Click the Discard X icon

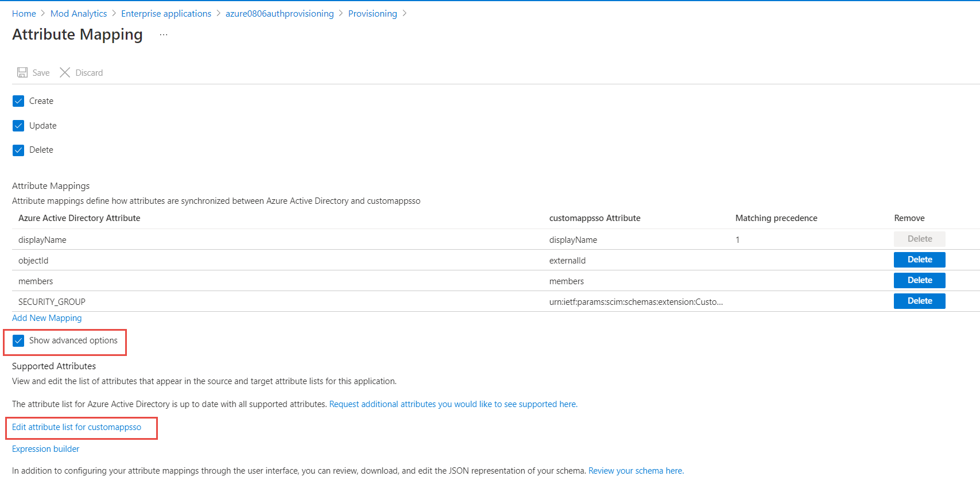pyautogui.click(x=65, y=72)
